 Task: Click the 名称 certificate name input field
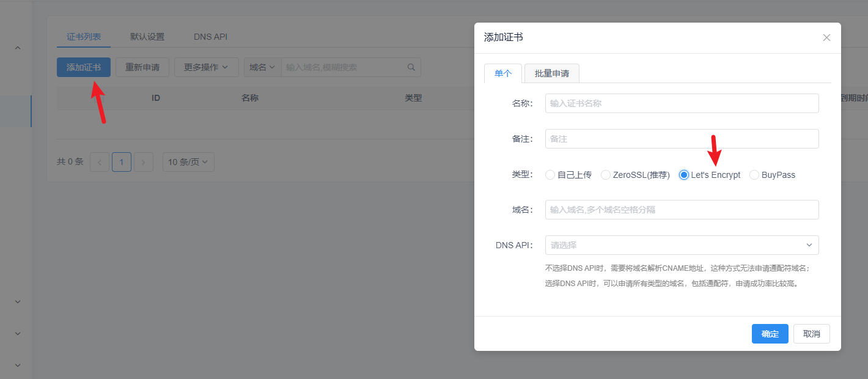click(x=682, y=103)
